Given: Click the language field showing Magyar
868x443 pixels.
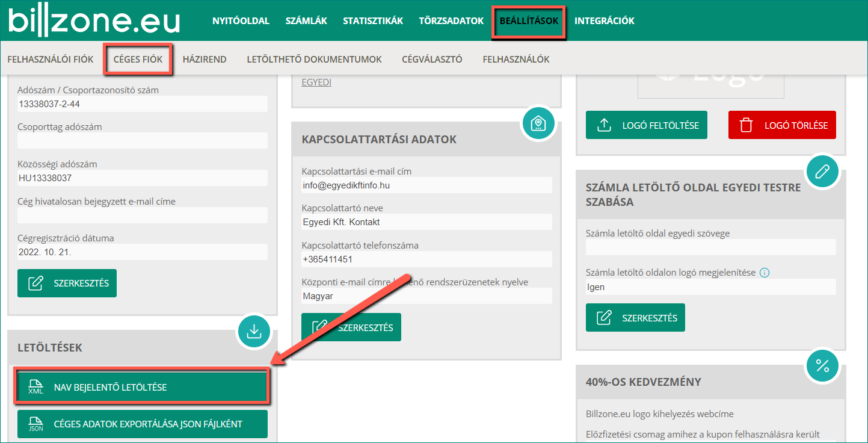Looking at the screenshot, I should coord(426,296).
